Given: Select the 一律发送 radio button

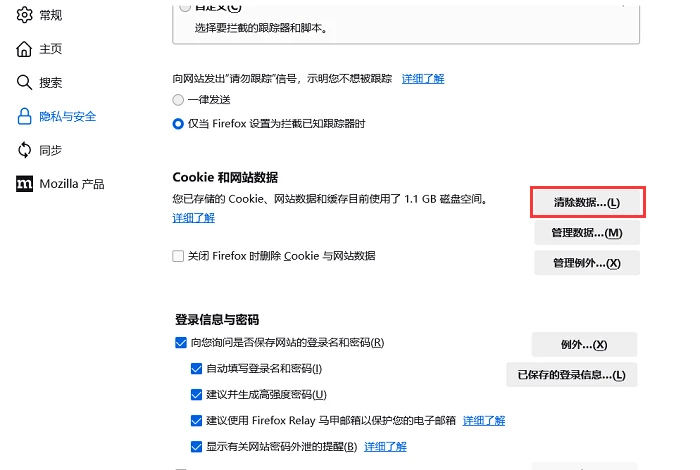Looking at the screenshot, I should pos(178,100).
